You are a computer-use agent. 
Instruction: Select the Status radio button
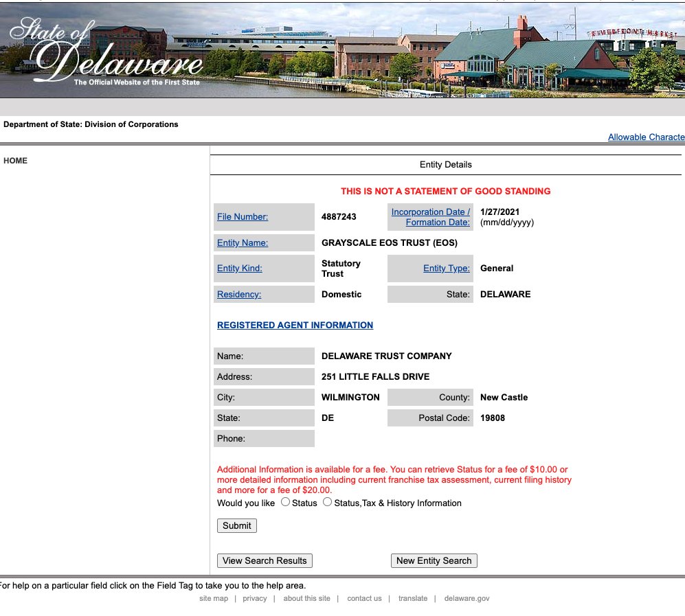(x=285, y=502)
